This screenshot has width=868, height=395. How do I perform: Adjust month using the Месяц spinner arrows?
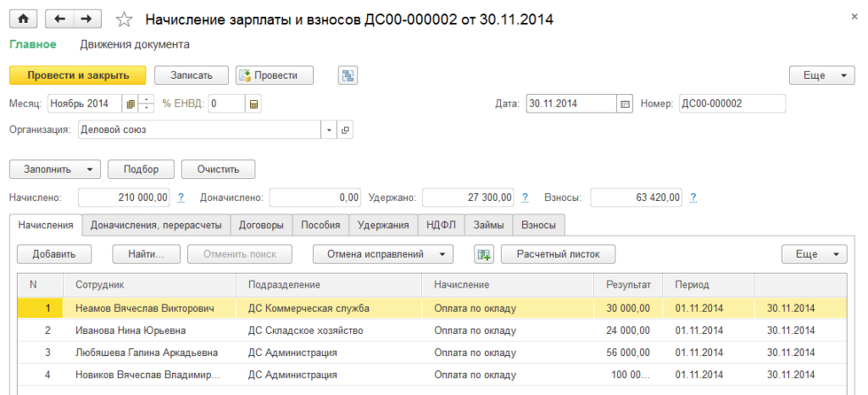[x=146, y=103]
